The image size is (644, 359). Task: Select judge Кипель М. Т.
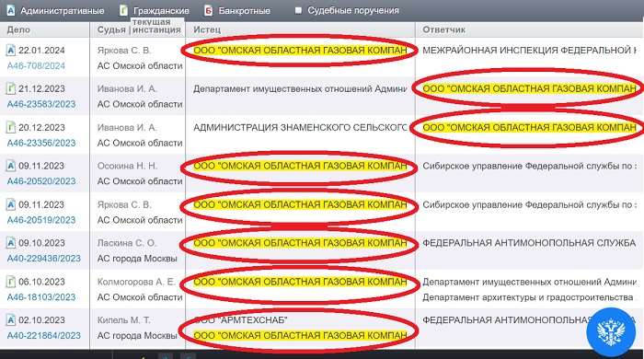coord(123,320)
